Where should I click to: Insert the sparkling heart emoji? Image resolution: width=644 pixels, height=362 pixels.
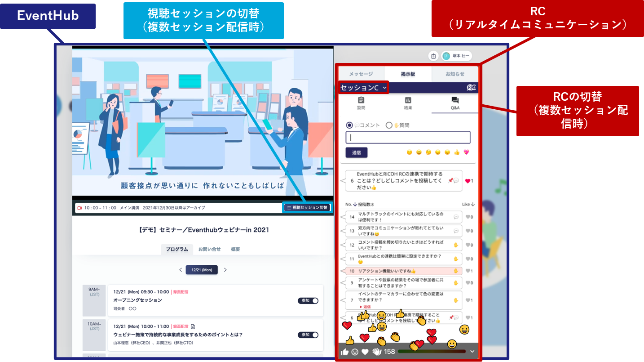[466, 152]
